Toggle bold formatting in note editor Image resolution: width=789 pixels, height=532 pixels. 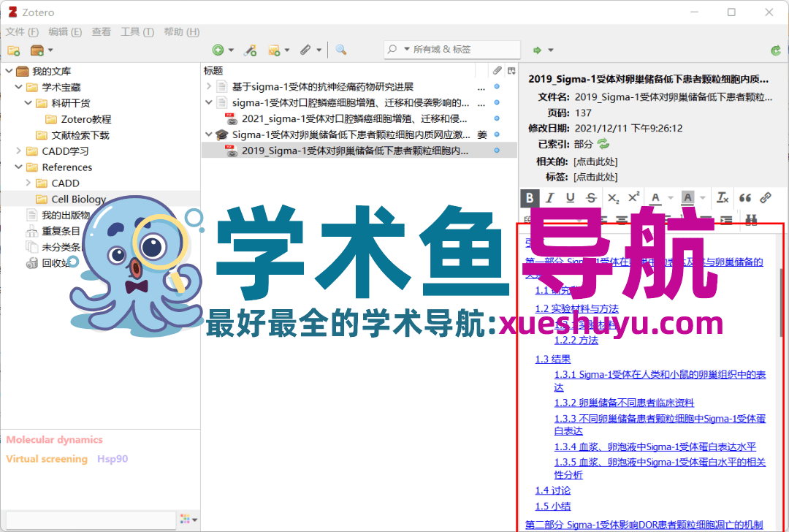coord(528,197)
